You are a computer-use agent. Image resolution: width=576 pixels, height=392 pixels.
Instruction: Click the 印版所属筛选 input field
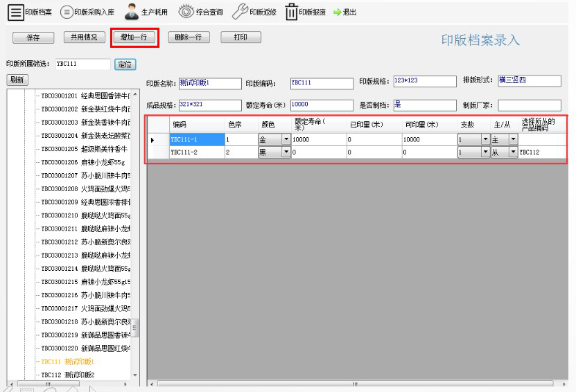pyautogui.click(x=82, y=64)
